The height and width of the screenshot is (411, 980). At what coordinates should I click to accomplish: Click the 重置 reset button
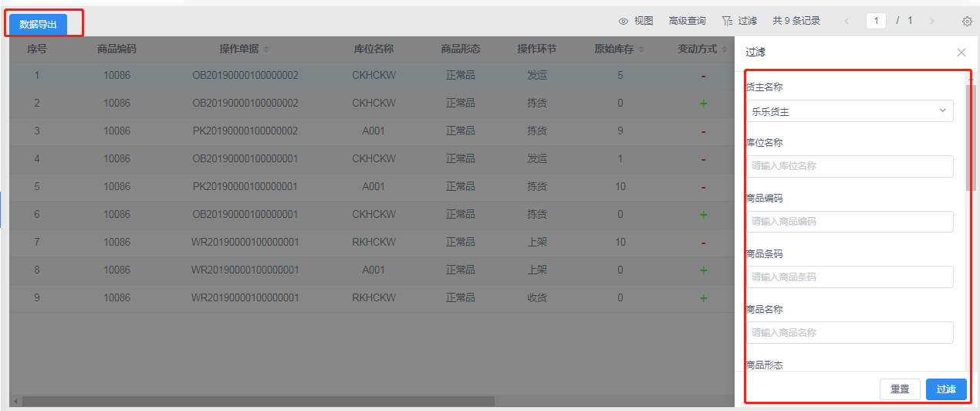pyautogui.click(x=900, y=389)
